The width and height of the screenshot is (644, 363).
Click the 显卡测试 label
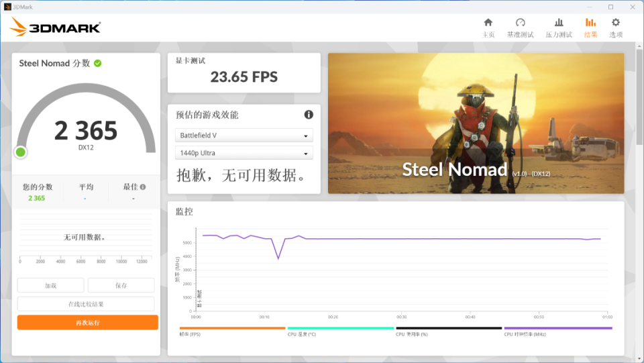point(190,61)
